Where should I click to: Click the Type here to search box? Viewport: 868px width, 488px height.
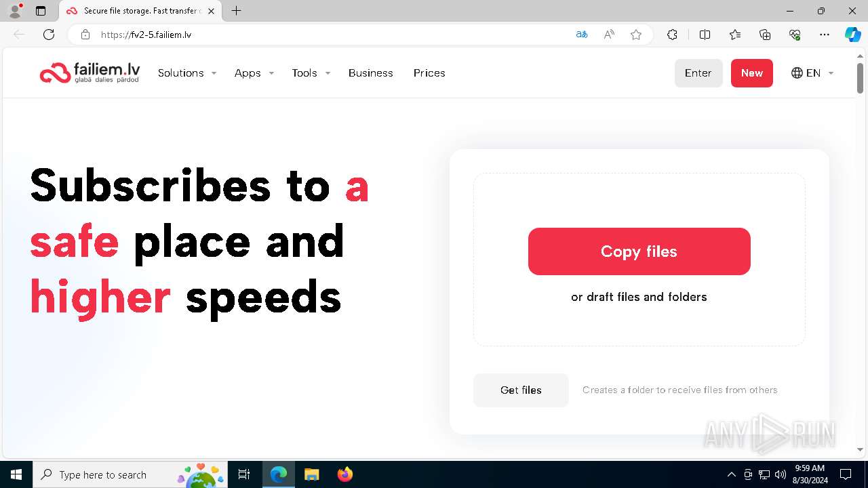click(130, 474)
